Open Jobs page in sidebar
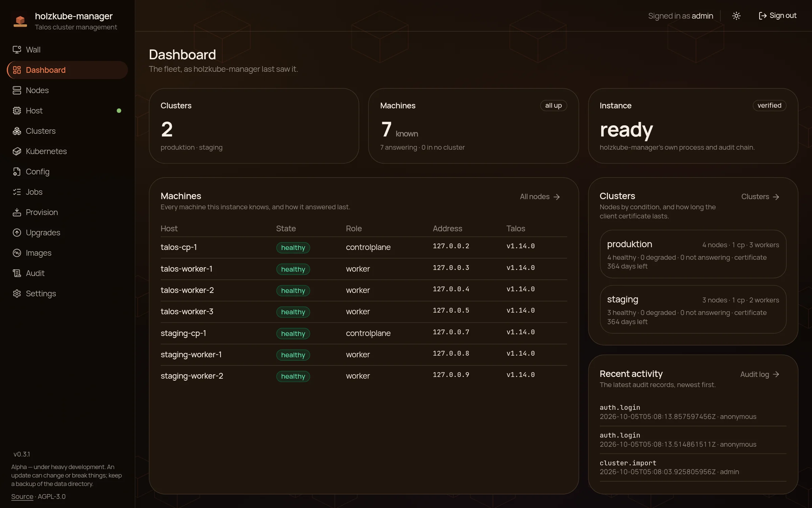The image size is (812, 508). (67, 192)
